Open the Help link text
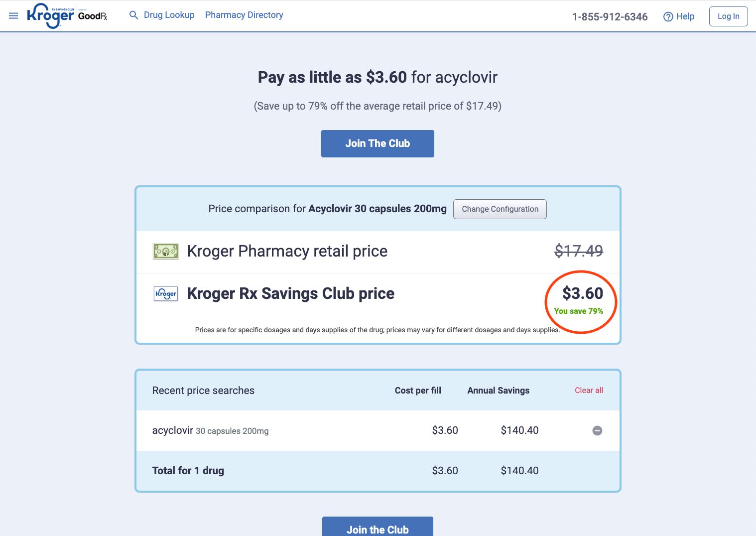This screenshot has width=756, height=536. click(x=685, y=16)
